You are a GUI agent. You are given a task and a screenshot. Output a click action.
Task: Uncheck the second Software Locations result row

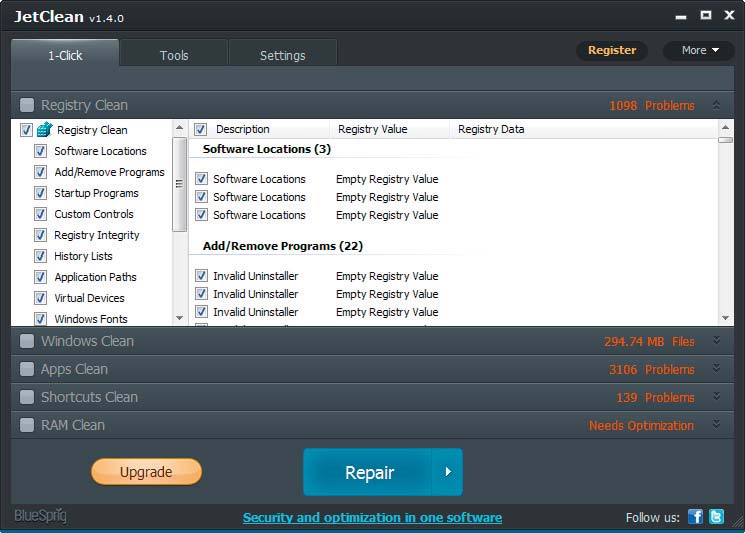(201, 197)
